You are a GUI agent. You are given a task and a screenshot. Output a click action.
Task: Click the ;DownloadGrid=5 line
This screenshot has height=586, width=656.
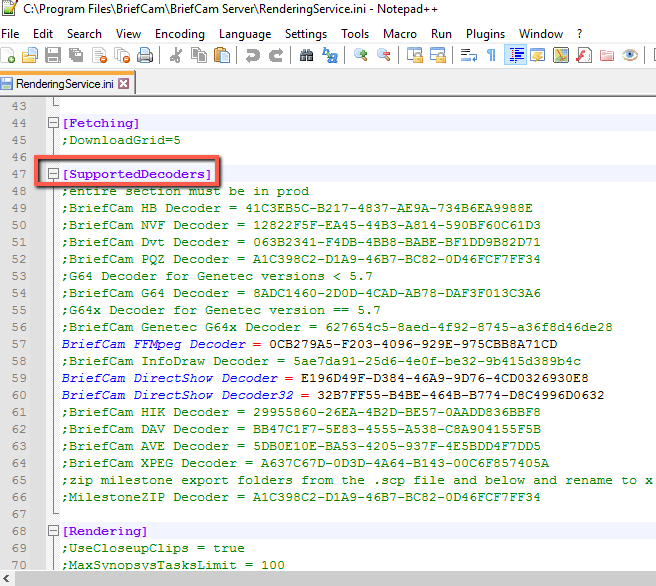tap(121, 140)
